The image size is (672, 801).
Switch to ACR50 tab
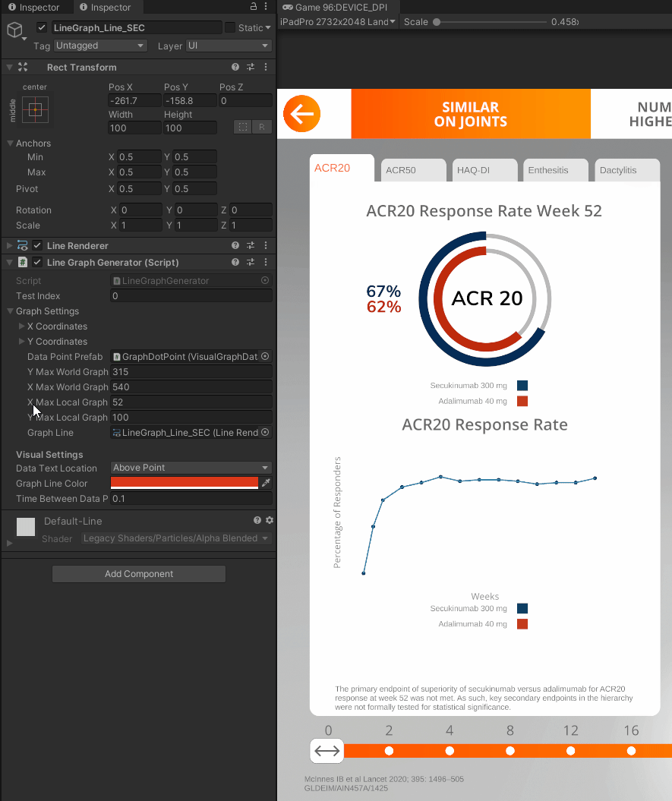pos(413,170)
